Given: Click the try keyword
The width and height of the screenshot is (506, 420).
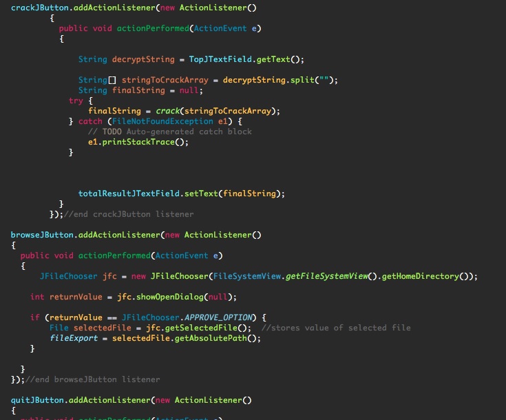Looking at the screenshot, I should coord(76,101).
